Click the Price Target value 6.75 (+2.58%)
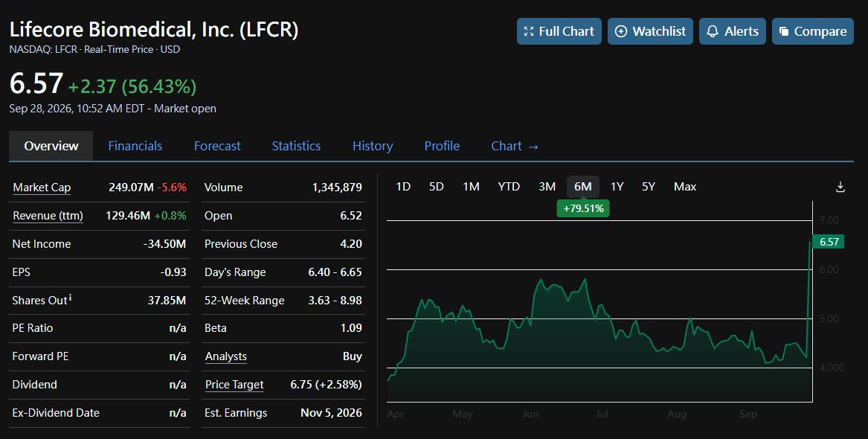The image size is (868, 439). [x=326, y=385]
